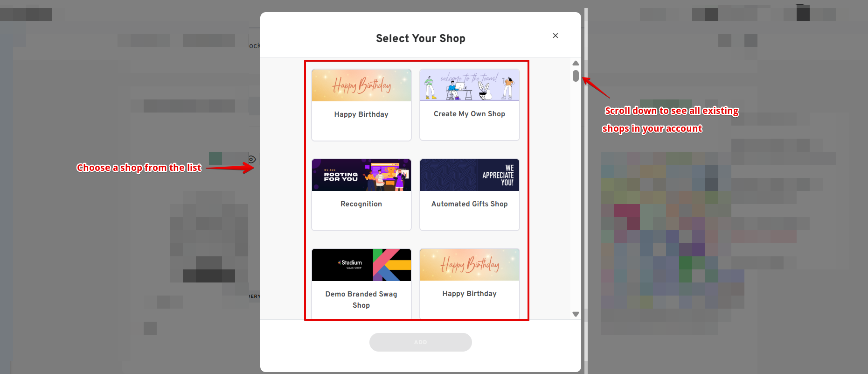Select the Demo Branded Swag Shop label
The width and height of the screenshot is (868, 374).
point(361,299)
